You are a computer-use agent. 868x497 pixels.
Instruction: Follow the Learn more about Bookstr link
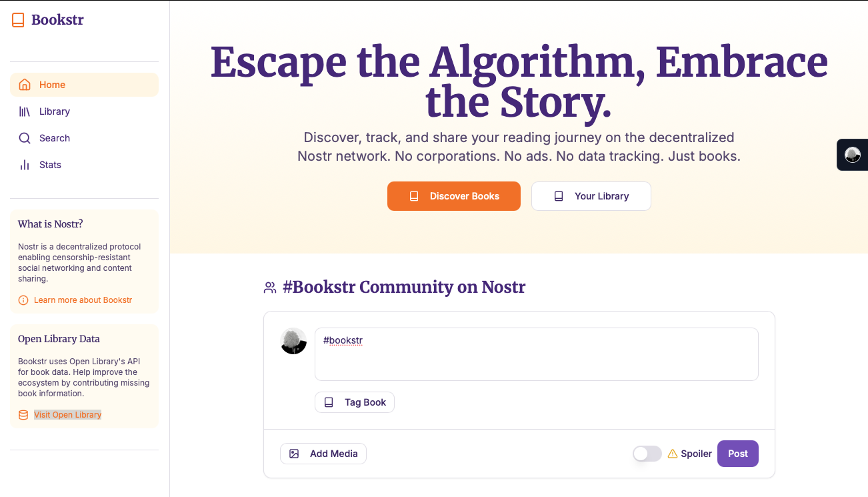point(83,300)
